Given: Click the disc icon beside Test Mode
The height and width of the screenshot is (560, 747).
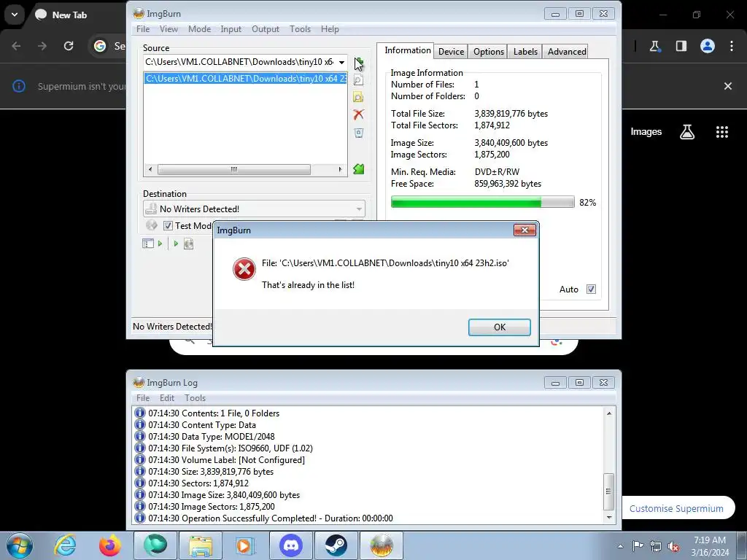Looking at the screenshot, I should pyautogui.click(x=152, y=225).
